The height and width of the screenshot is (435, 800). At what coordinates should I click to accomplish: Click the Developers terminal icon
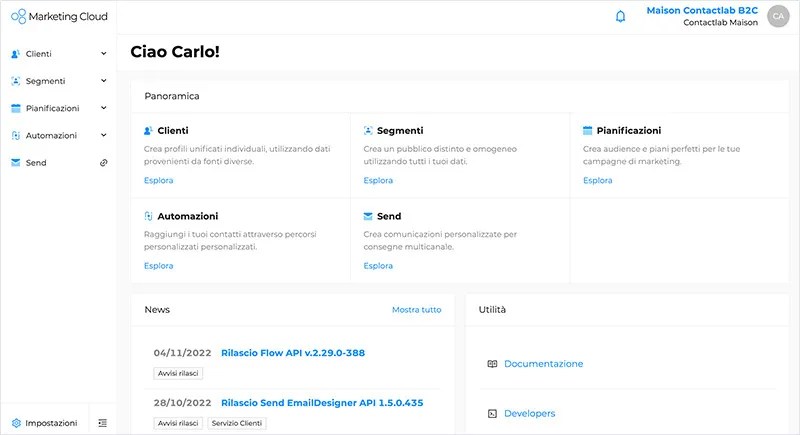(492, 413)
